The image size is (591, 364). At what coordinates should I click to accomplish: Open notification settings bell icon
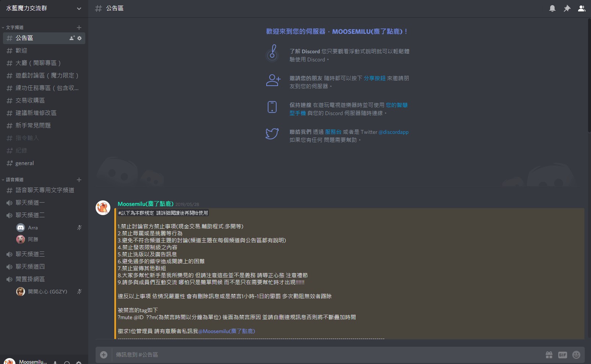click(552, 8)
